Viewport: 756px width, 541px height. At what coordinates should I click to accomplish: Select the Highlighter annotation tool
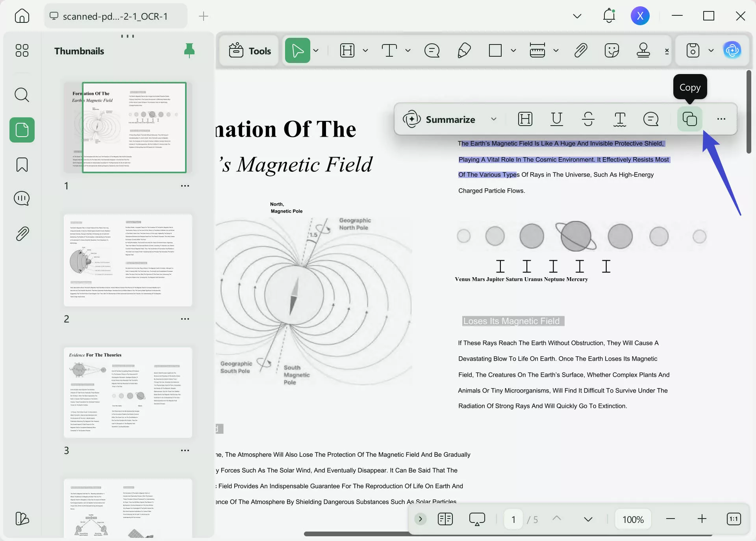pos(464,50)
